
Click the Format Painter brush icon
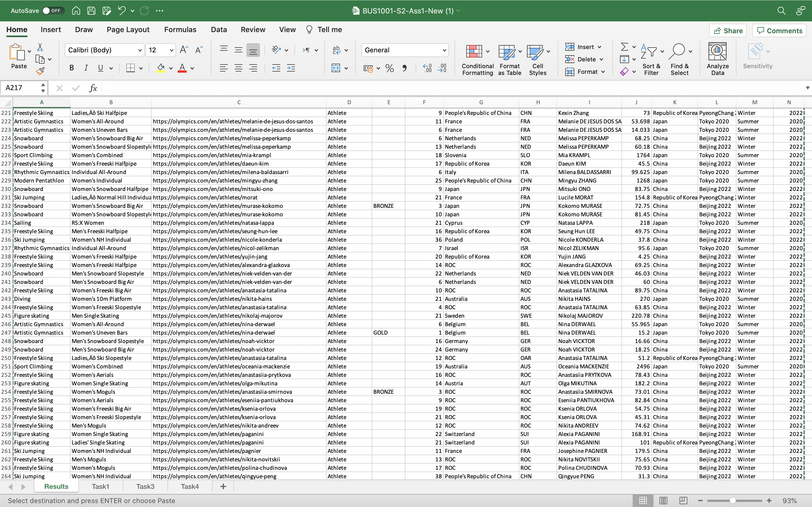tap(40, 71)
